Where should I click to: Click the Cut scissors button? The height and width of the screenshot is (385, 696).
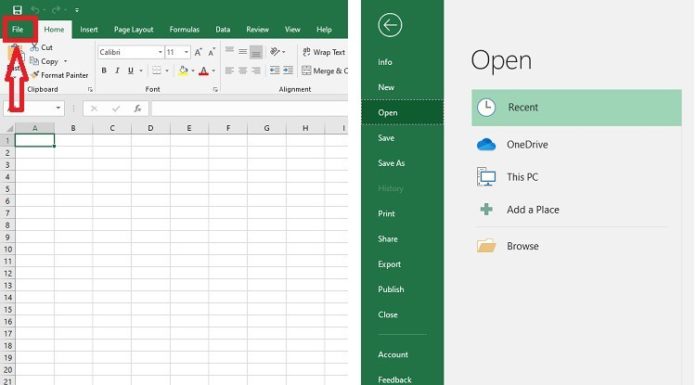pyautogui.click(x=41, y=47)
